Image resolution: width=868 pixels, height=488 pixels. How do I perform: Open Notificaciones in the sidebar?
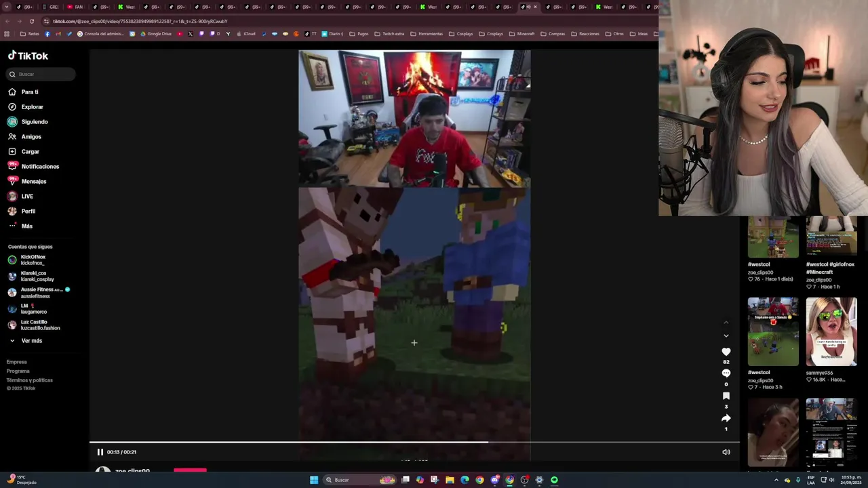click(40, 167)
